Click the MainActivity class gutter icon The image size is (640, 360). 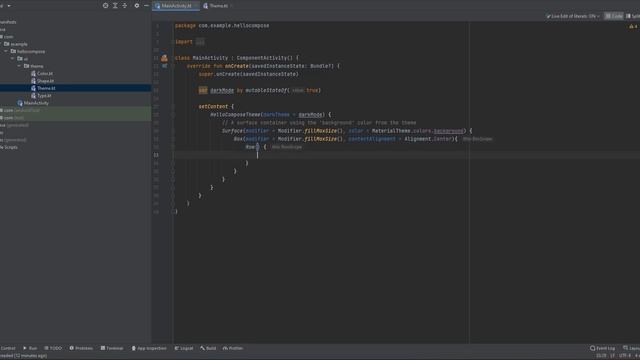point(164,58)
